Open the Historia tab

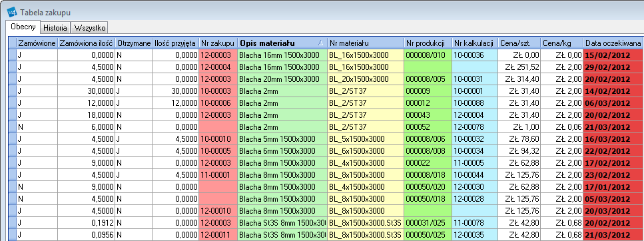pyautogui.click(x=55, y=28)
